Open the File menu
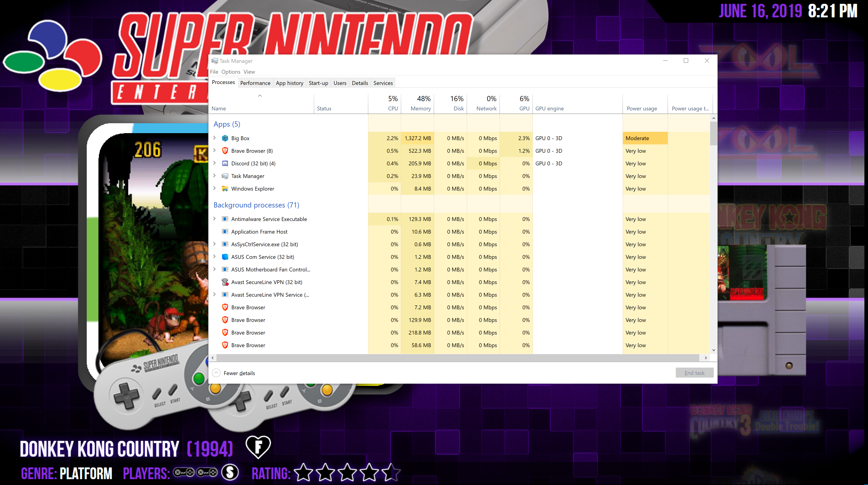868x485 pixels. click(x=214, y=72)
